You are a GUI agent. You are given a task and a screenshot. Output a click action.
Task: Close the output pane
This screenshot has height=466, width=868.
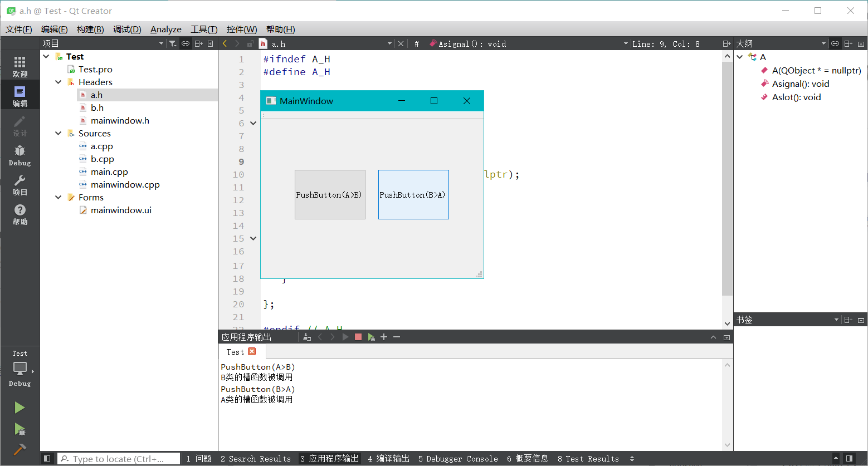coord(726,337)
